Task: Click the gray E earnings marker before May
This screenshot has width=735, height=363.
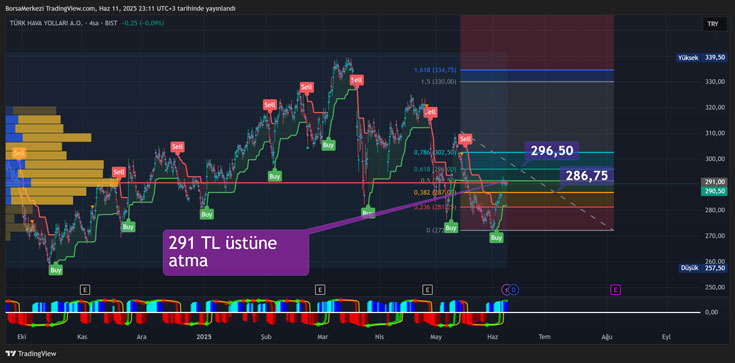Action: (427, 290)
